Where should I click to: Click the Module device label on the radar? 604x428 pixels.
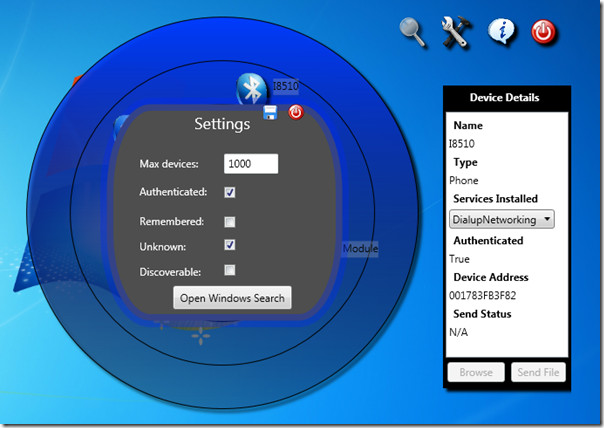pyautogui.click(x=360, y=248)
